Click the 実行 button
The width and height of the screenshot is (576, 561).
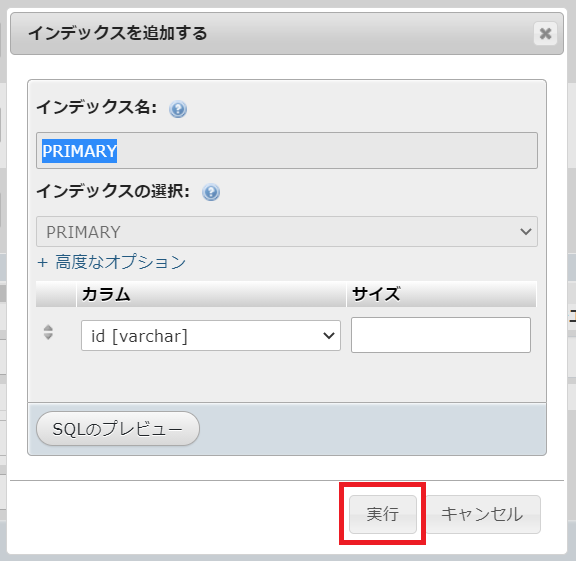coord(383,514)
